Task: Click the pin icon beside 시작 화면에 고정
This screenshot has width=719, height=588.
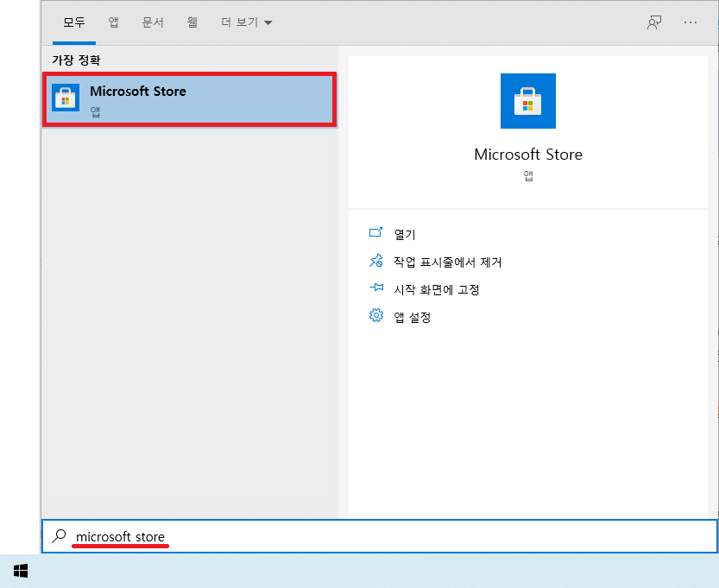Action: (x=375, y=288)
